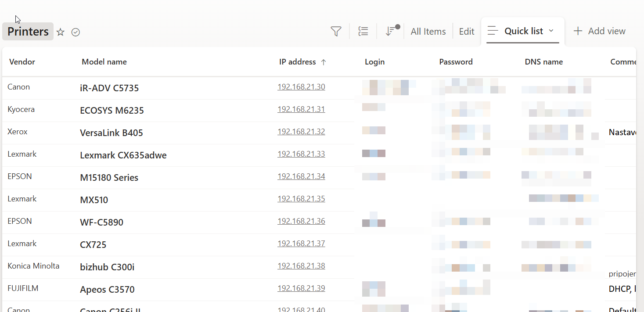Follow the 192.168.21.38 address link
This screenshot has width=644, height=312.
click(301, 266)
